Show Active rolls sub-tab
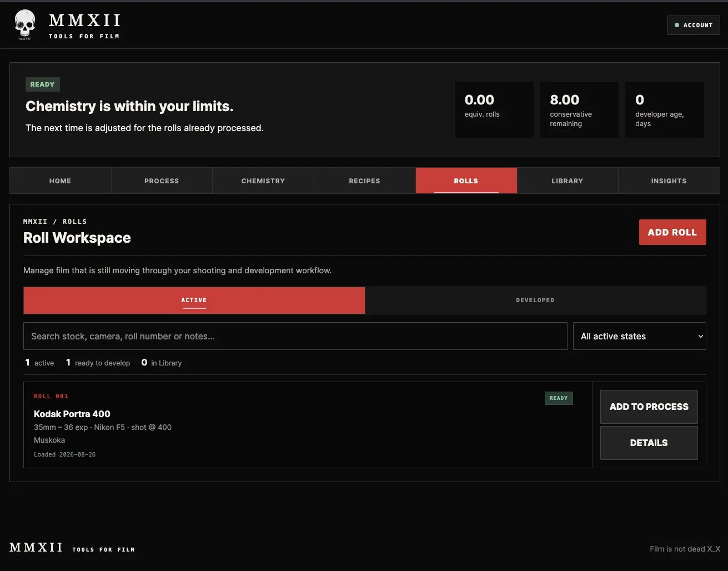This screenshot has height=571, width=728. (x=194, y=300)
